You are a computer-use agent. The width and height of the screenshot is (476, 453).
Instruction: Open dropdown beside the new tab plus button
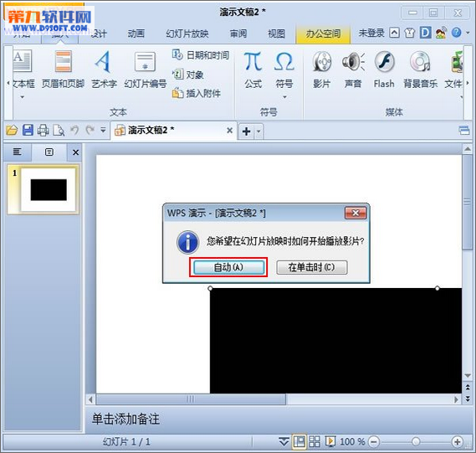click(258, 131)
